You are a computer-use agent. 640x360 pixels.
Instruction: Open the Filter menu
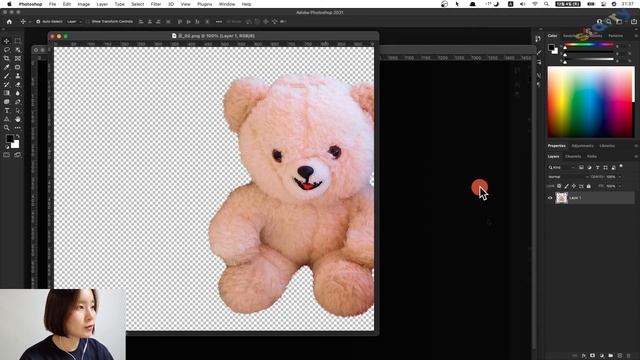point(156,4)
